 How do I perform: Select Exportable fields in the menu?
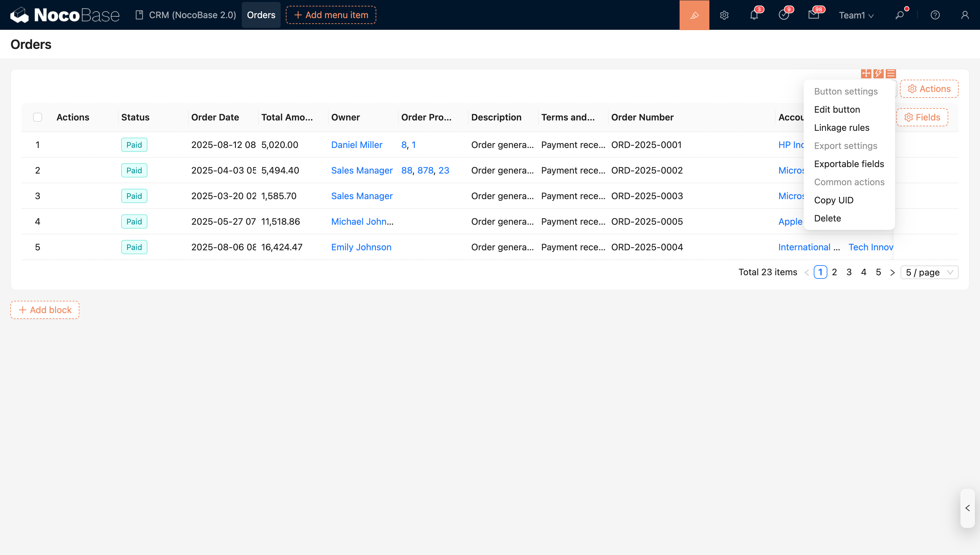pyautogui.click(x=849, y=164)
